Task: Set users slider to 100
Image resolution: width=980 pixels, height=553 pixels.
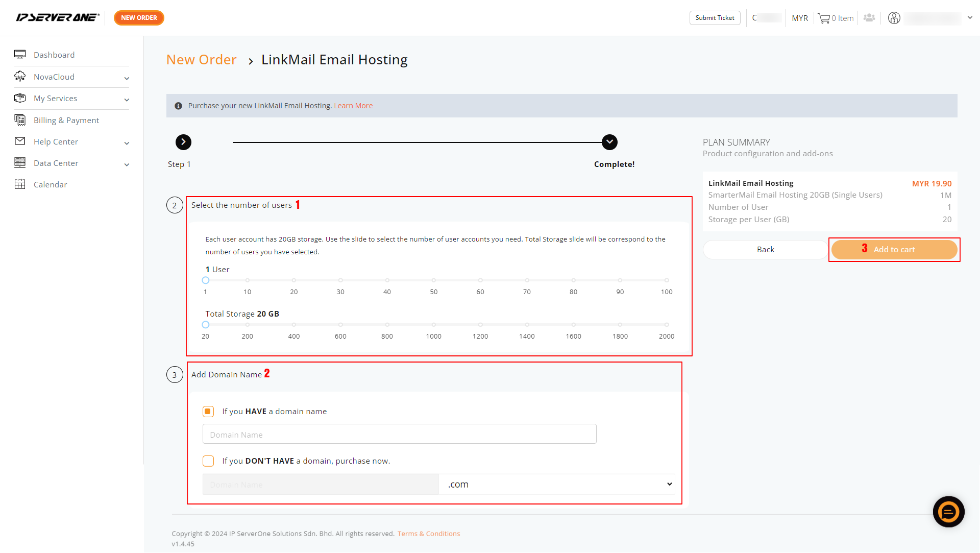Action: pos(667,280)
